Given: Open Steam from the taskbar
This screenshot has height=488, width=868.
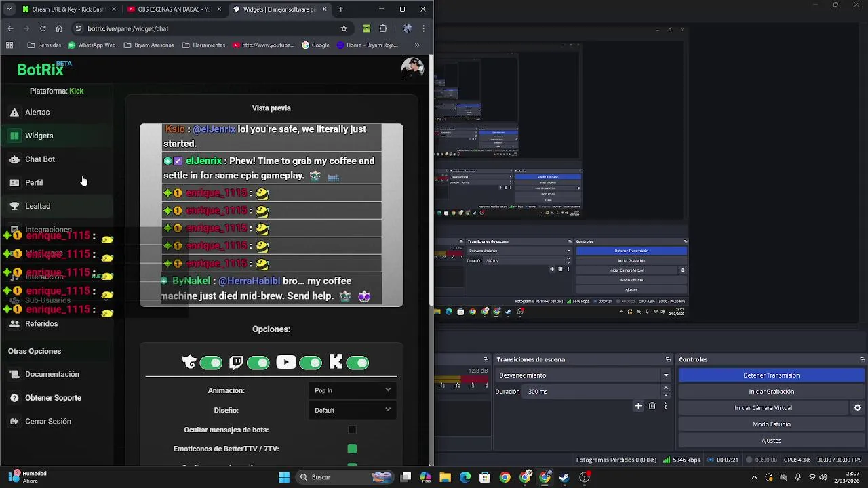Looking at the screenshot, I should 564,477.
